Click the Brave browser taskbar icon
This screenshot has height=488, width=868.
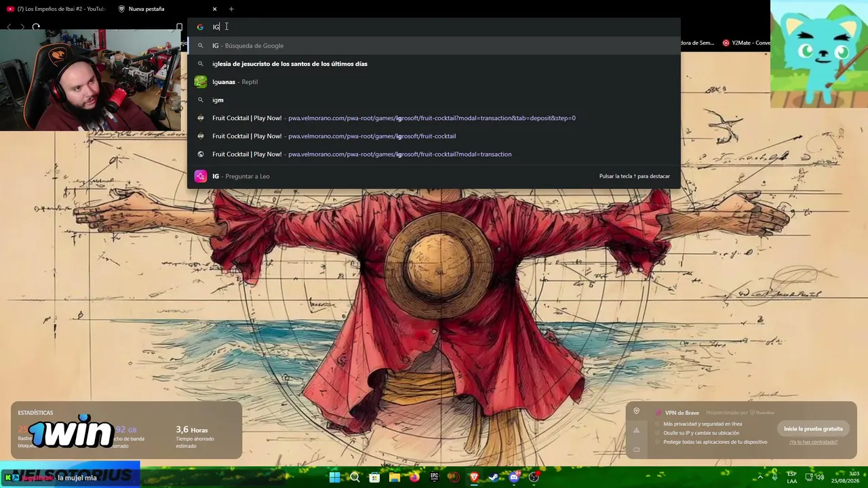coord(474,477)
